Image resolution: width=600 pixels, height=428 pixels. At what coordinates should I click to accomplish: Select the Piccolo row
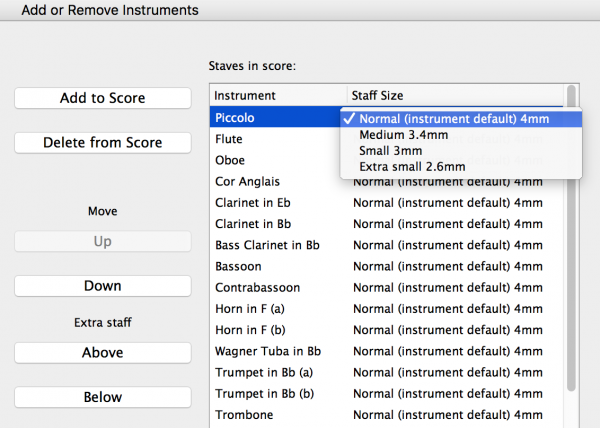click(275, 117)
